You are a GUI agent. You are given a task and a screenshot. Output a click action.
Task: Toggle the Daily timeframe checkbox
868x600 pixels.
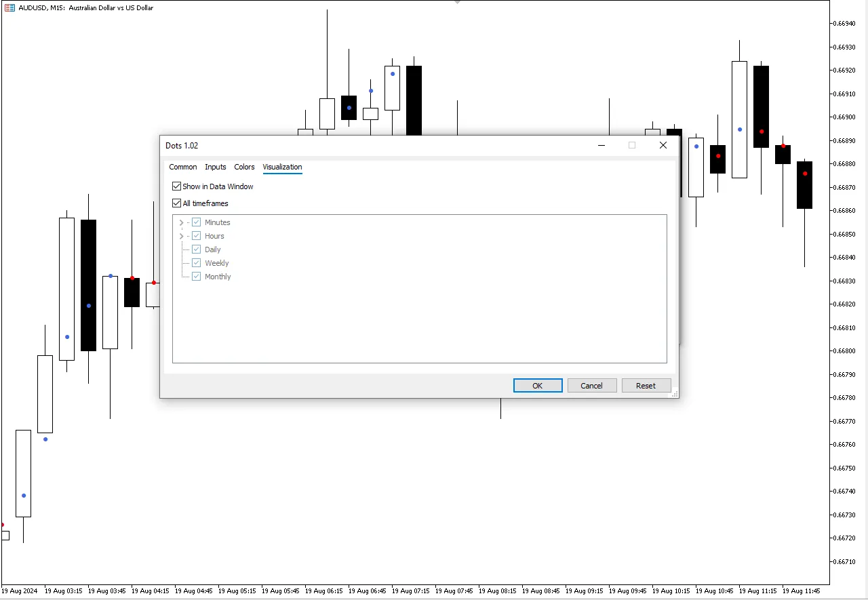(x=197, y=249)
